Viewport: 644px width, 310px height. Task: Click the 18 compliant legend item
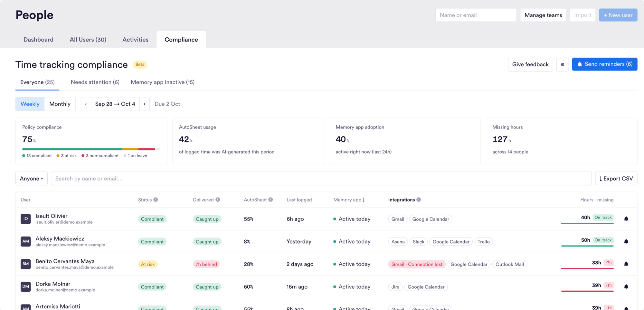tap(37, 156)
